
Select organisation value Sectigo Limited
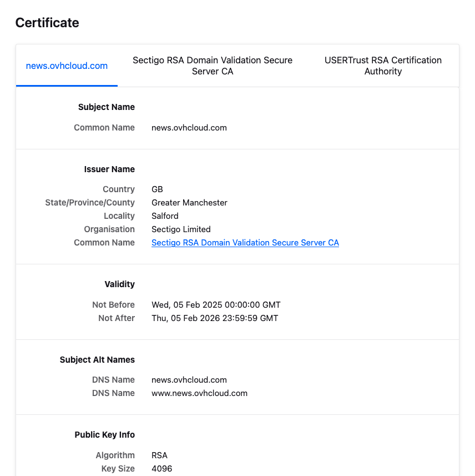point(181,229)
